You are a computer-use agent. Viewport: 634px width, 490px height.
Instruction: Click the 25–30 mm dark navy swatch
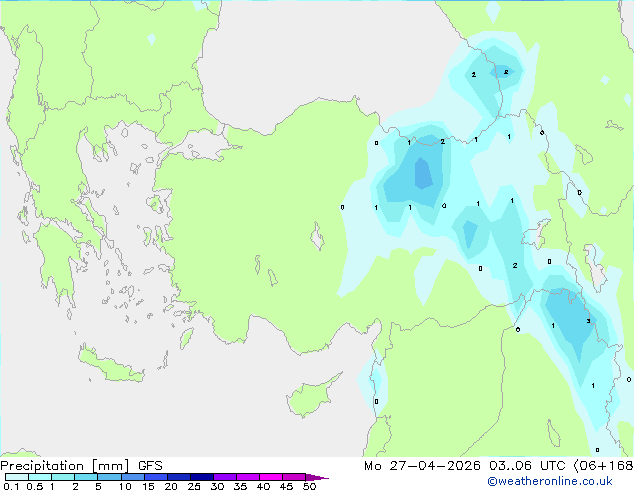tap(201, 477)
